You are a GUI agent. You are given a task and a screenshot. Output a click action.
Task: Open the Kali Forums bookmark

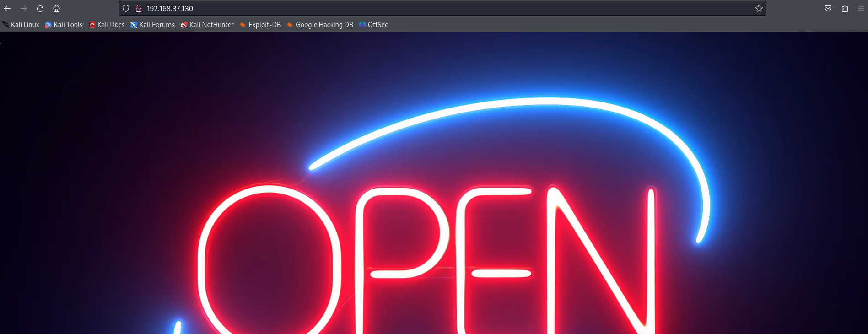pyautogui.click(x=152, y=25)
